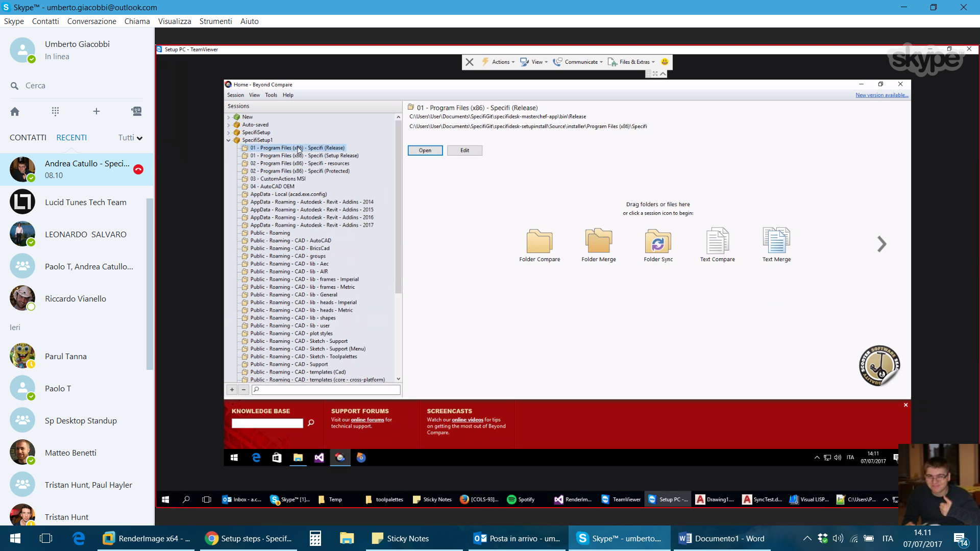Select 'AppData - Local (acad.exe.config)' session
This screenshot has width=980, height=551.
[x=288, y=194]
